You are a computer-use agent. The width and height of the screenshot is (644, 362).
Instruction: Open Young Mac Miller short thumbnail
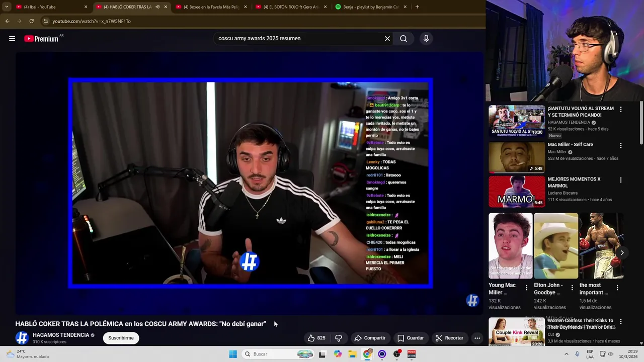click(510, 245)
